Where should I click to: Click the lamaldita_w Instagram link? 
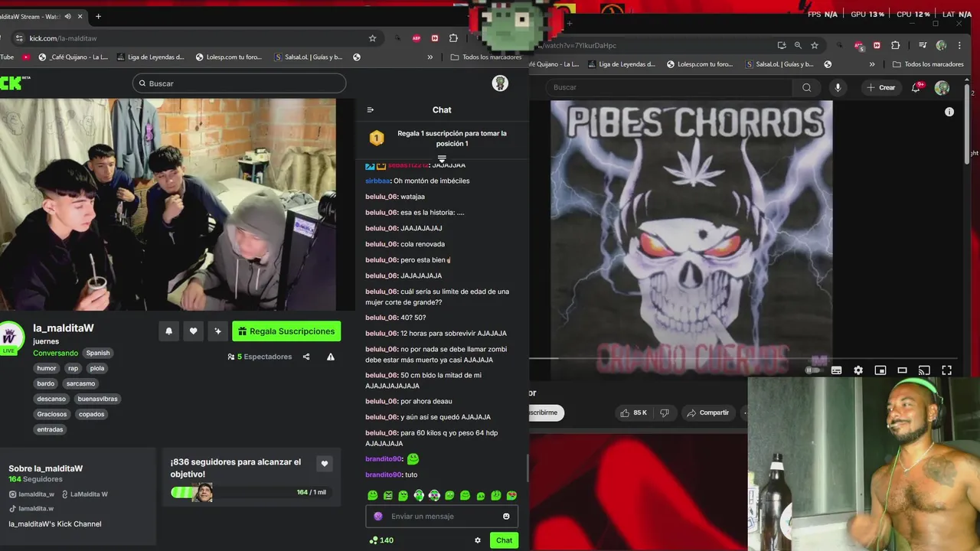(x=31, y=494)
